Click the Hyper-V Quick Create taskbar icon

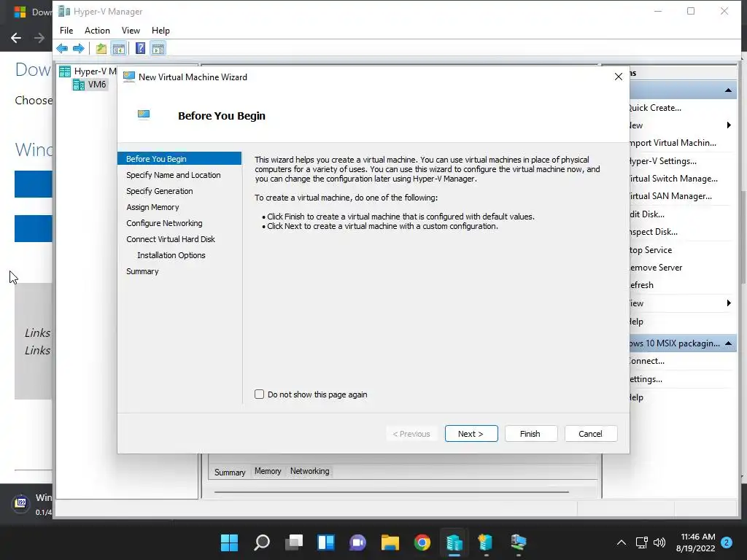pyautogui.click(x=486, y=542)
